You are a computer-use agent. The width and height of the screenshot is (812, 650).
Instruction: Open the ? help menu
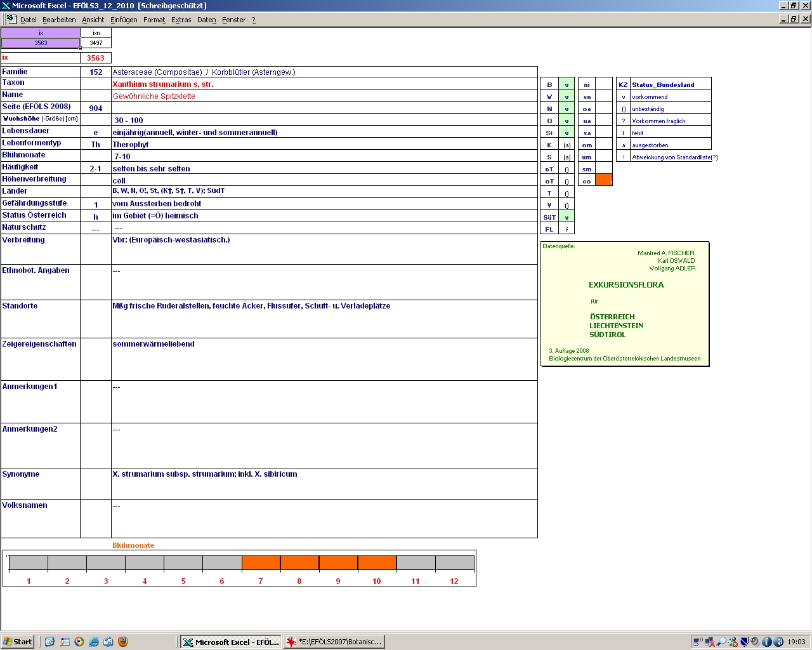[x=254, y=20]
